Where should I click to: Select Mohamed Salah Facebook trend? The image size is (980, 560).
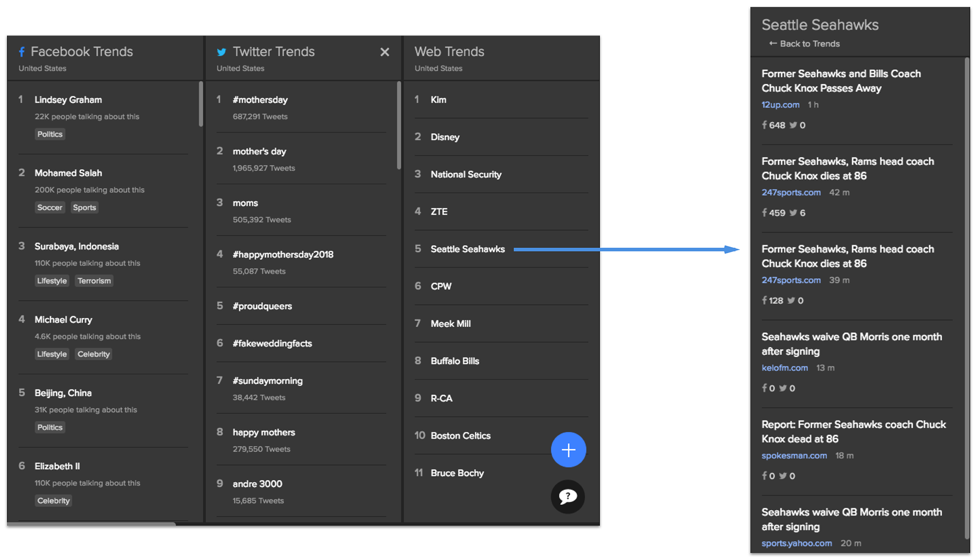68,173
